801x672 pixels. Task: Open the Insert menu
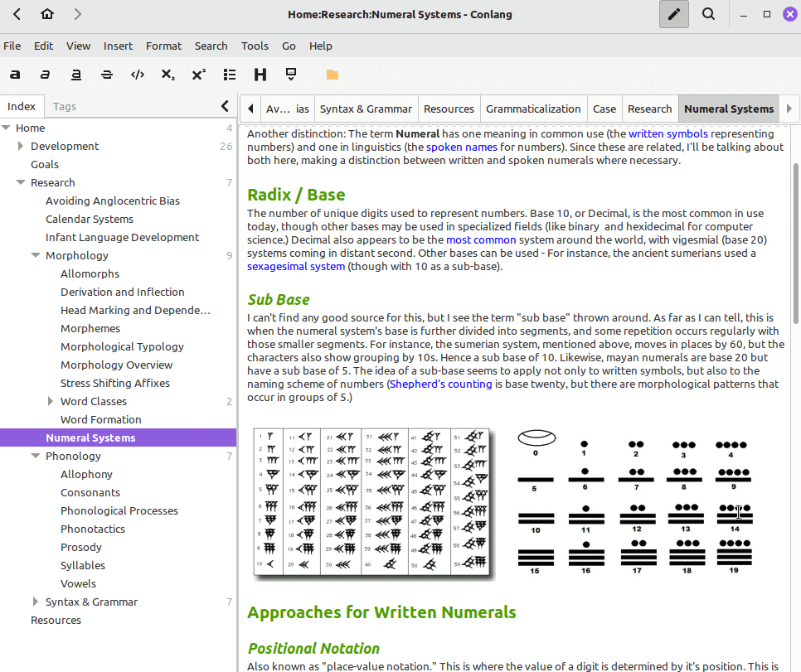[118, 46]
